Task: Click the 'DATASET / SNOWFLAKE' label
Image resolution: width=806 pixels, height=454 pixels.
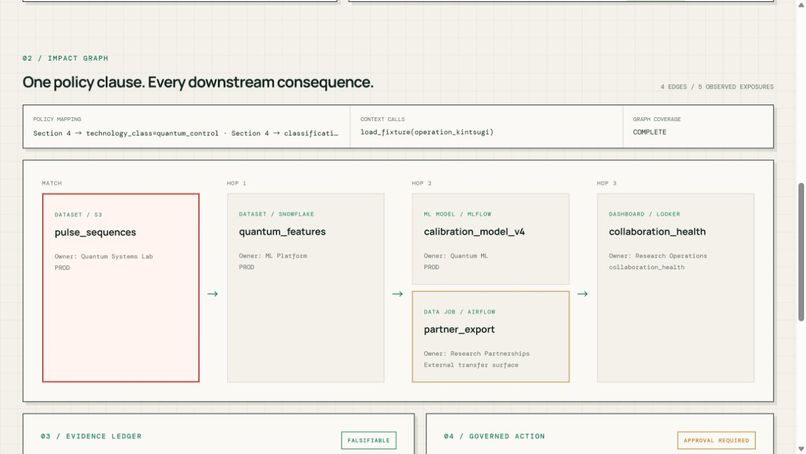Action: (277, 214)
